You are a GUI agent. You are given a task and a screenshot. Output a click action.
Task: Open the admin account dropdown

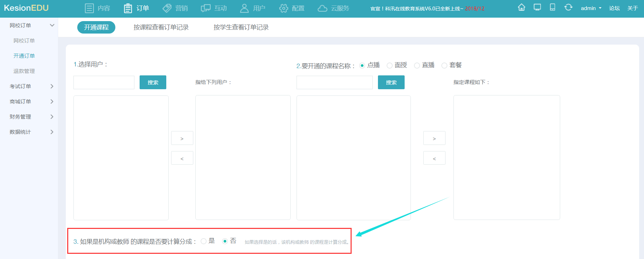pos(591,8)
